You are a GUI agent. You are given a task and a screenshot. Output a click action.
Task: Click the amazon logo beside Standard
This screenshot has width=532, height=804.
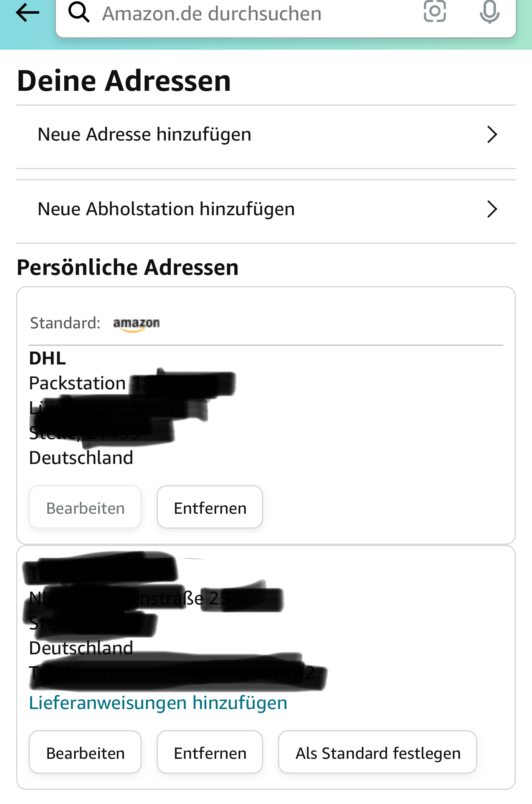click(136, 324)
